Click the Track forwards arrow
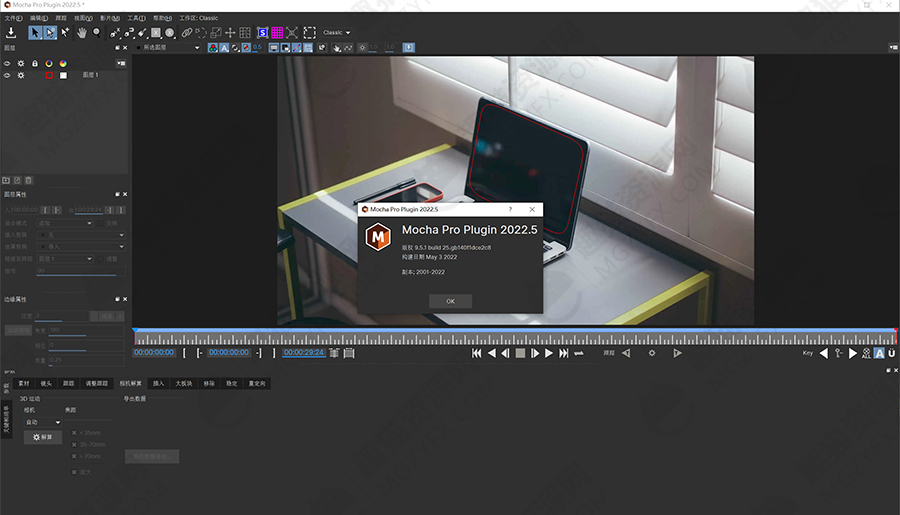The image size is (900, 515). [677, 353]
